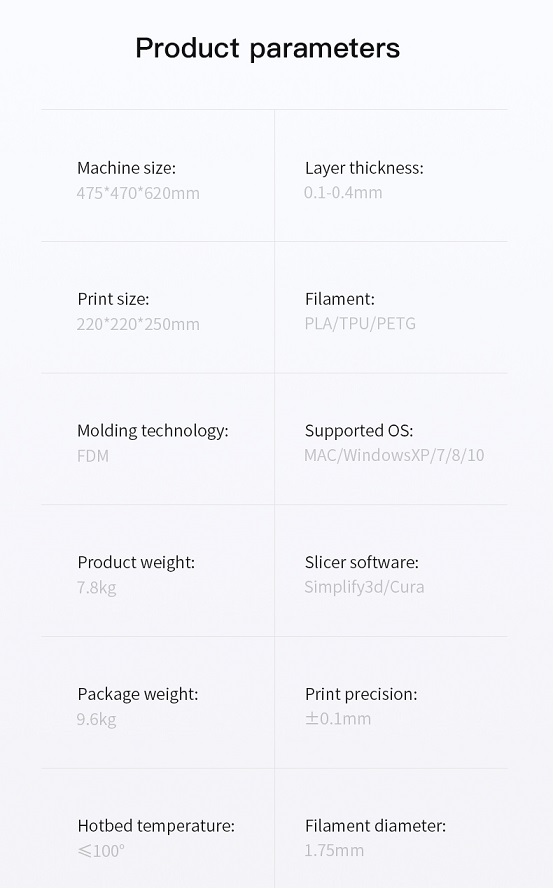Select the Molding technology label

click(153, 431)
